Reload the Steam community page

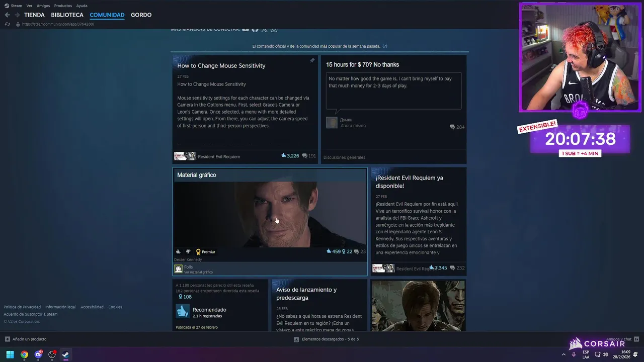7,24
